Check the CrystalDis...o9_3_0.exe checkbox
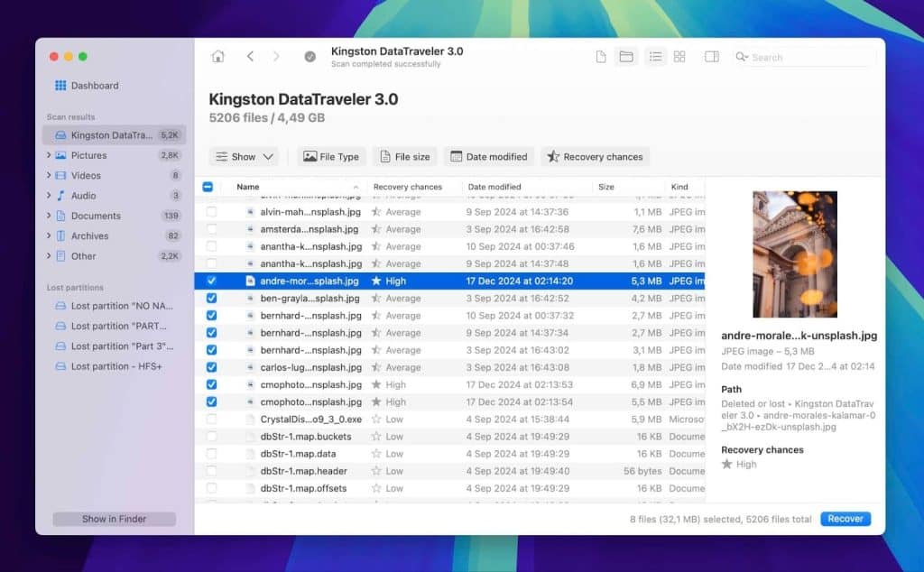This screenshot has width=924, height=572. (211, 420)
